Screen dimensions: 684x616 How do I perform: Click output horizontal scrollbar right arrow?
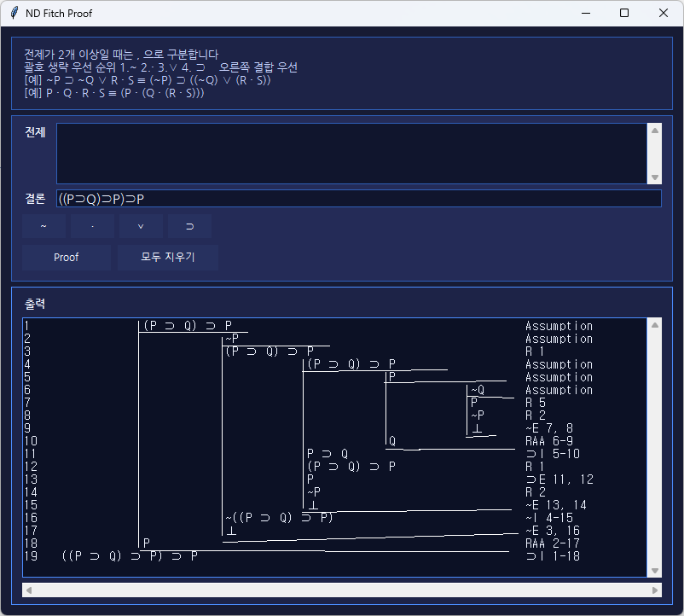click(655, 590)
